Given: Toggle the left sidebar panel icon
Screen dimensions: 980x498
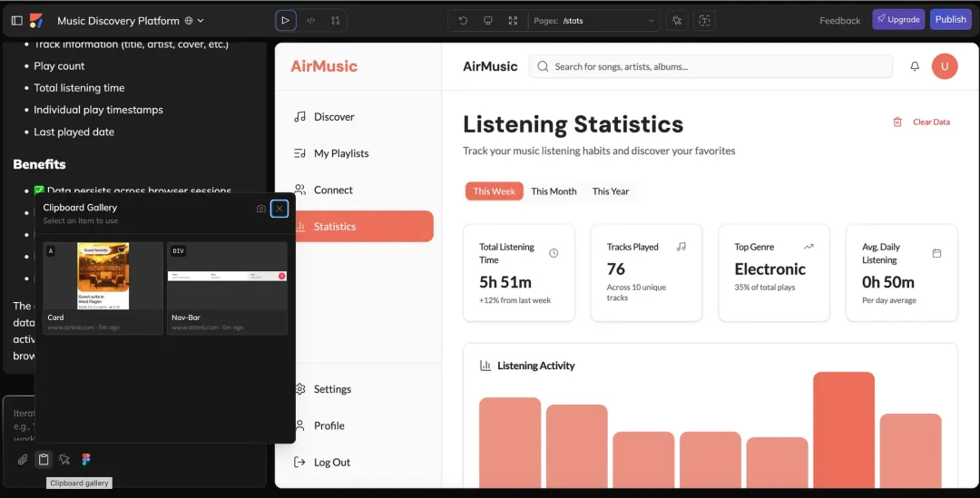Looking at the screenshot, I should [17, 21].
